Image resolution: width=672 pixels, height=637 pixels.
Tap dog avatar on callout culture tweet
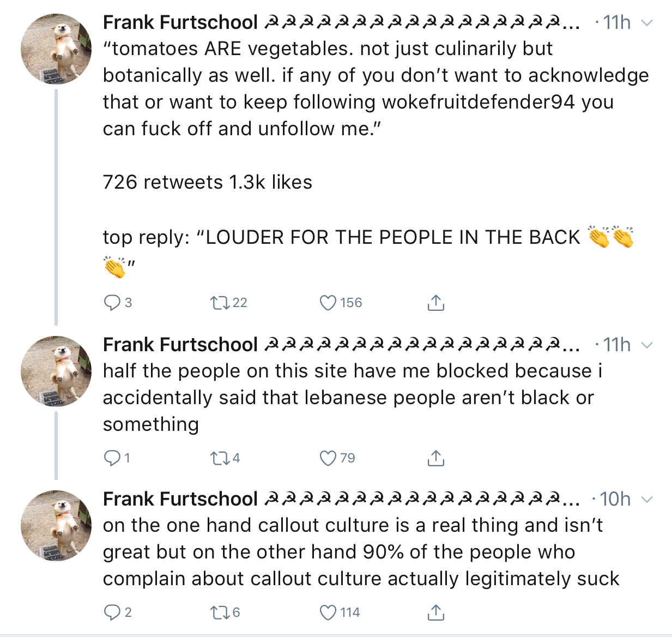[56, 526]
